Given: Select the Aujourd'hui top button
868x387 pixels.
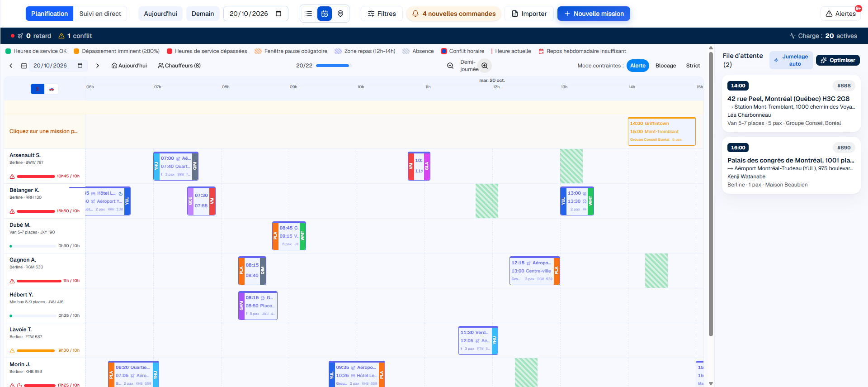Looking at the screenshot, I should 160,14.
